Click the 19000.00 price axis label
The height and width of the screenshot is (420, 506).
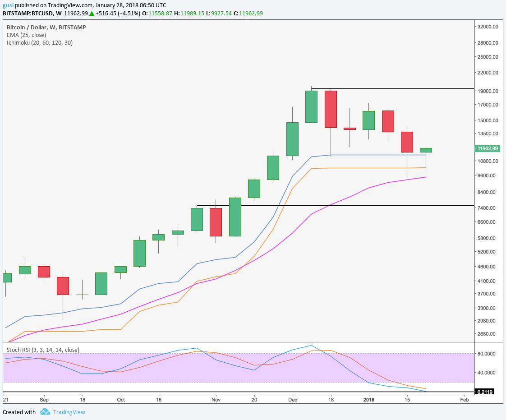click(488, 91)
